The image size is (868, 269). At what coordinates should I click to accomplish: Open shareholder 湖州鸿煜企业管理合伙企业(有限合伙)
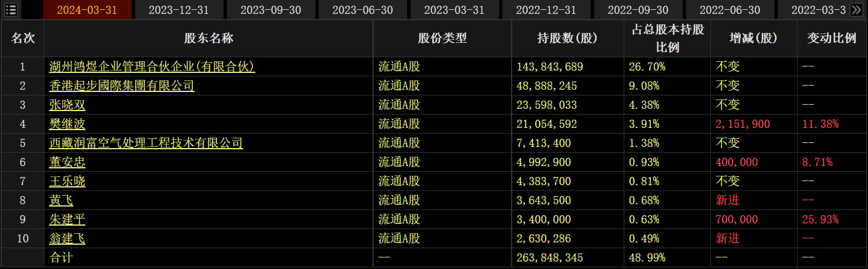pyautogui.click(x=152, y=67)
